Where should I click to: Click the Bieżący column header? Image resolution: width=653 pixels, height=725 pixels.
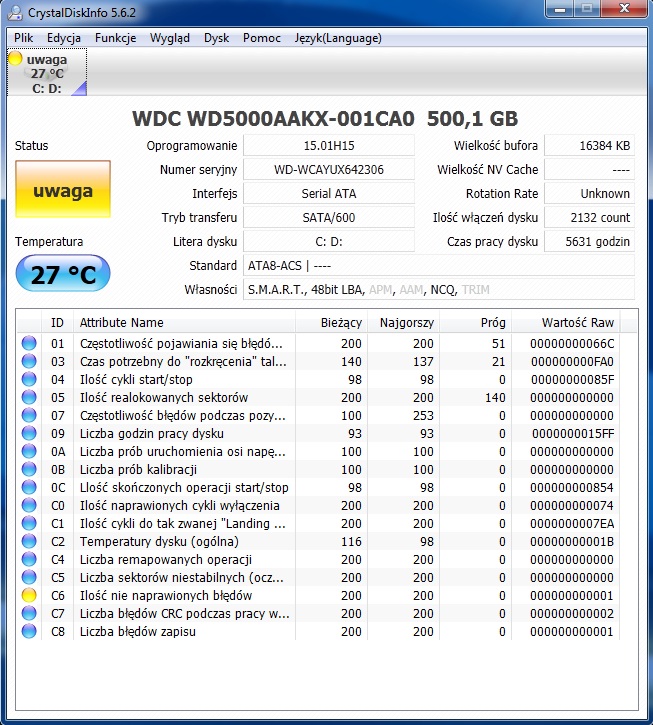[x=332, y=322]
